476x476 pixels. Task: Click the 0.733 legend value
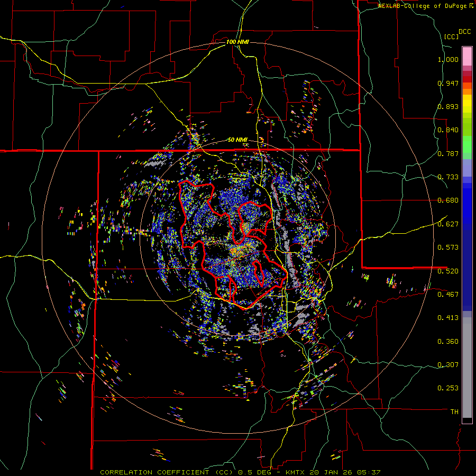click(448, 177)
